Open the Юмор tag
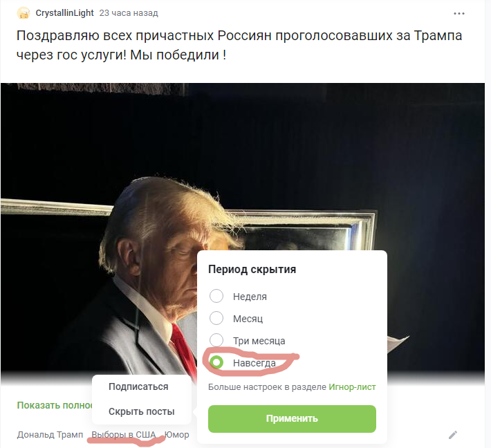 click(176, 435)
